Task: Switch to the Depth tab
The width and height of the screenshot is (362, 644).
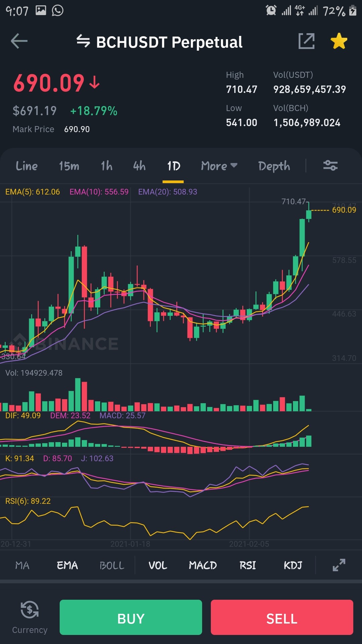Action: [x=274, y=166]
